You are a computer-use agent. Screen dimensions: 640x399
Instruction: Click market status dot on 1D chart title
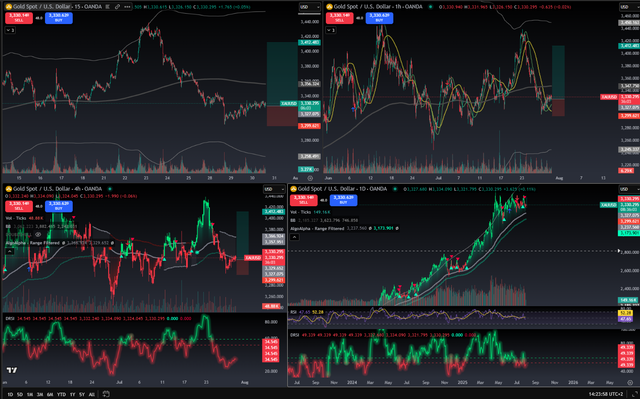pos(395,189)
